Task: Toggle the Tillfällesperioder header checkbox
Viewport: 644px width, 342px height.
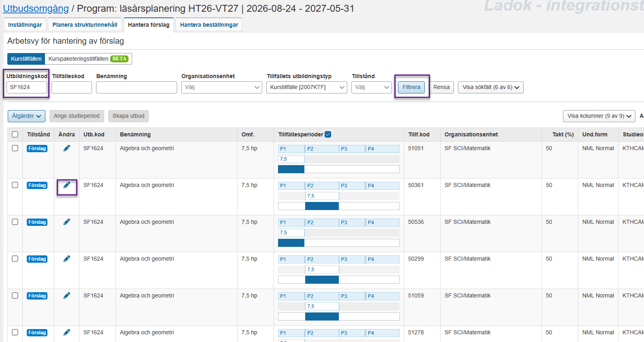Action: [328, 134]
